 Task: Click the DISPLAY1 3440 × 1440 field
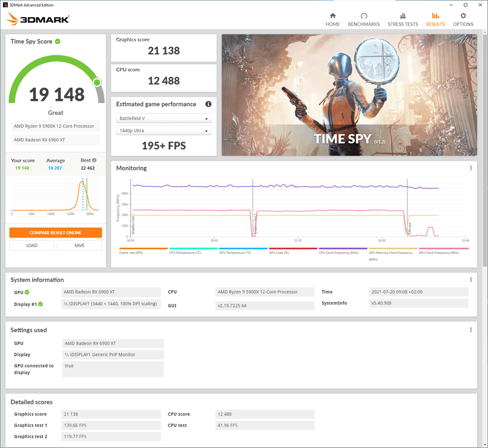(112, 304)
